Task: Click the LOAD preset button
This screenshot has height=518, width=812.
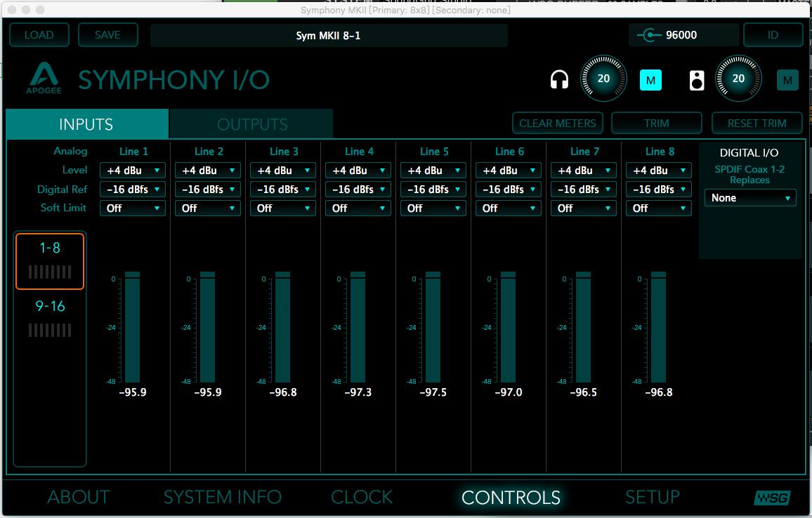Action: (x=39, y=35)
